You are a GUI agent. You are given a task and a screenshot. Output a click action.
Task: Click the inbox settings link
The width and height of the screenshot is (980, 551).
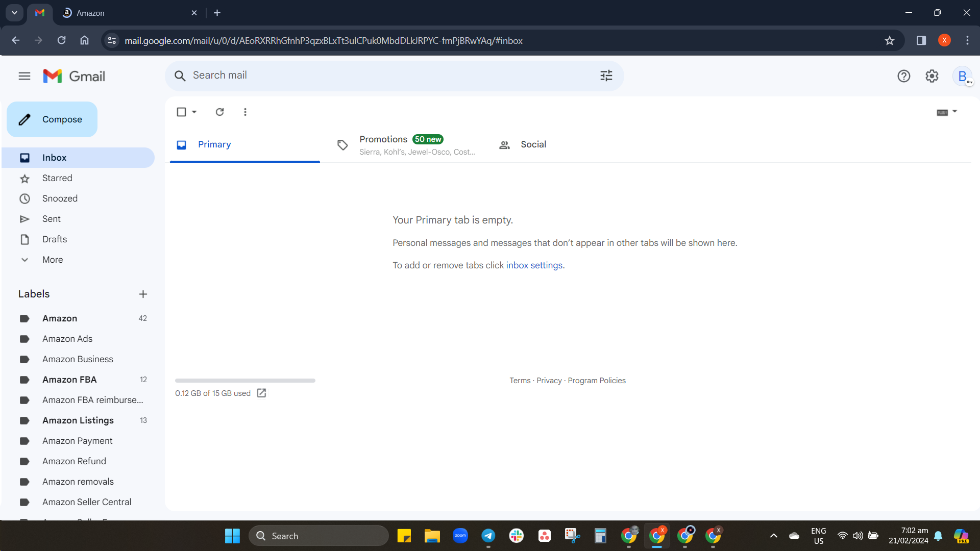coord(534,265)
